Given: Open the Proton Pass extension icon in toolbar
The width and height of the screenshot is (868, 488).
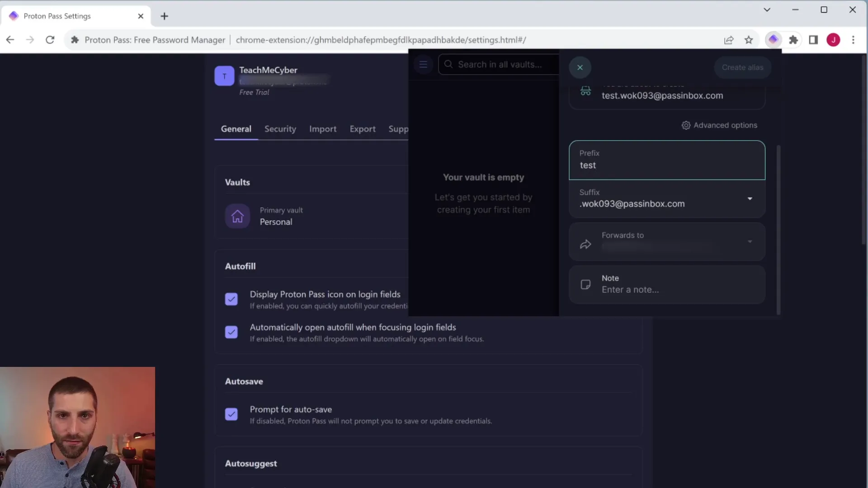Looking at the screenshot, I should pyautogui.click(x=773, y=40).
